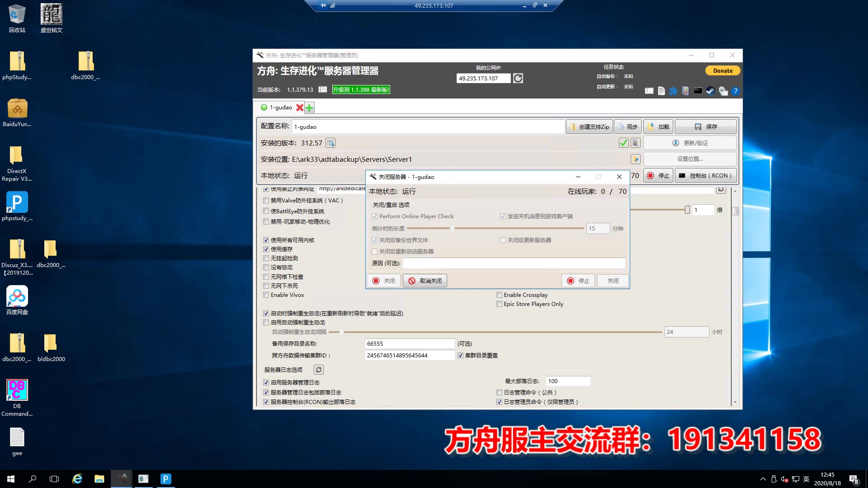Click the refresh public IP icon
868x488 pixels.
pyautogui.click(x=518, y=78)
